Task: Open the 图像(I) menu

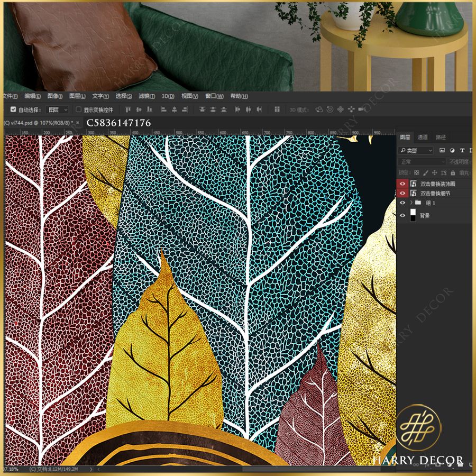Action: click(x=55, y=96)
